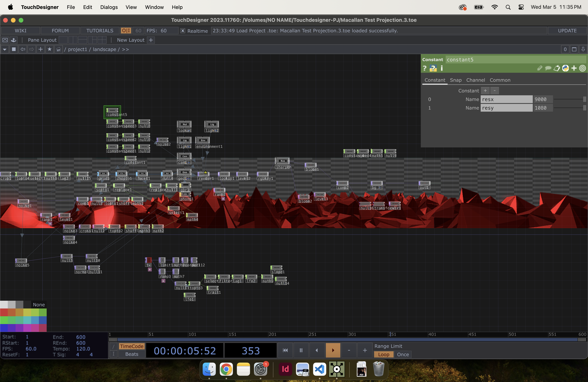Viewport: 588px width, 382px height.
Task: Pause playback with the pause button
Action: pos(301,350)
